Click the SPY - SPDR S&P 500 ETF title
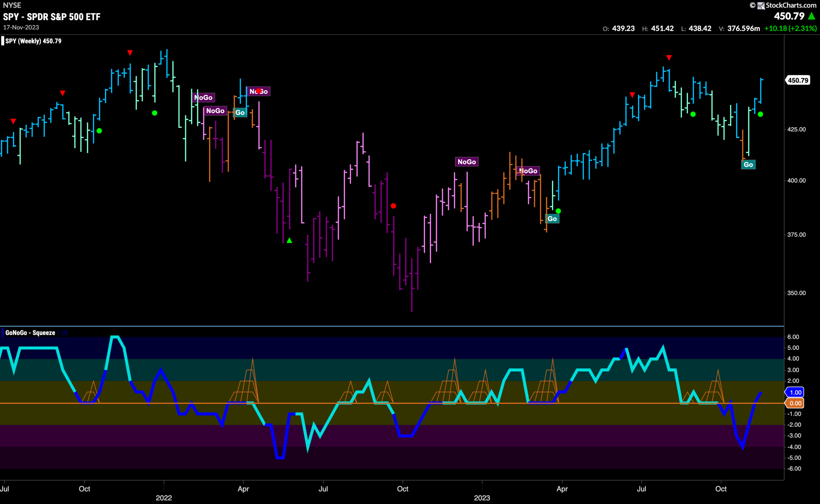This screenshot has height=504, width=820. click(x=52, y=17)
